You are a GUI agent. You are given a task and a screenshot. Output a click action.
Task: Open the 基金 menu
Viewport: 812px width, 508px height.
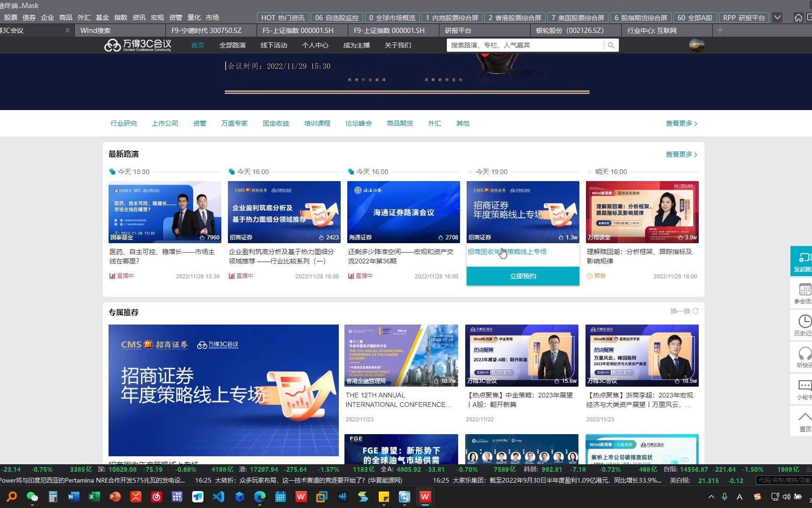click(102, 17)
